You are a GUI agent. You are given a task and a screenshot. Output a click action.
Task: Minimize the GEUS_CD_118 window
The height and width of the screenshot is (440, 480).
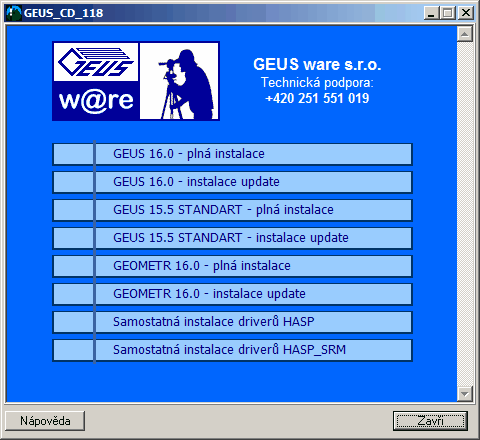pos(432,13)
